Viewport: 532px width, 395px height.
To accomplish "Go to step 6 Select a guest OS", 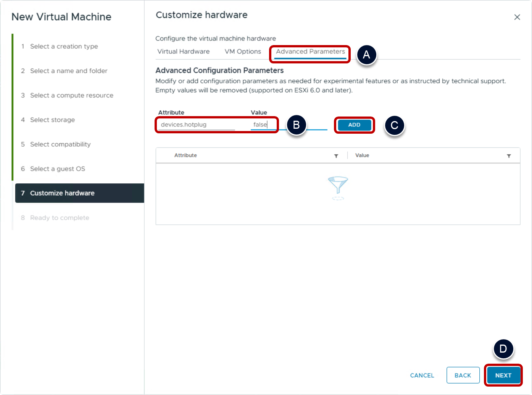I will [x=57, y=169].
